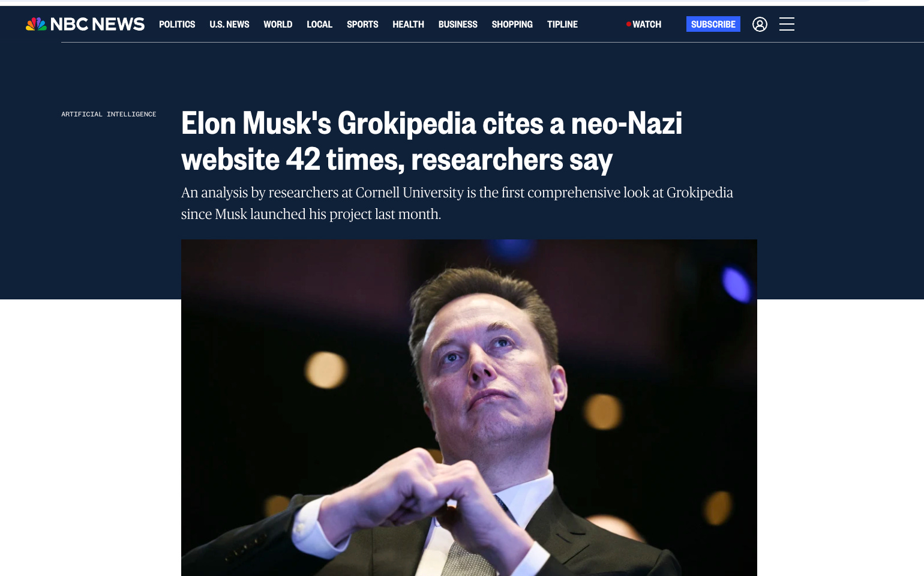Select World in the navigation bar
Image resolution: width=924 pixels, height=576 pixels.
pyautogui.click(x=278, y=24)
